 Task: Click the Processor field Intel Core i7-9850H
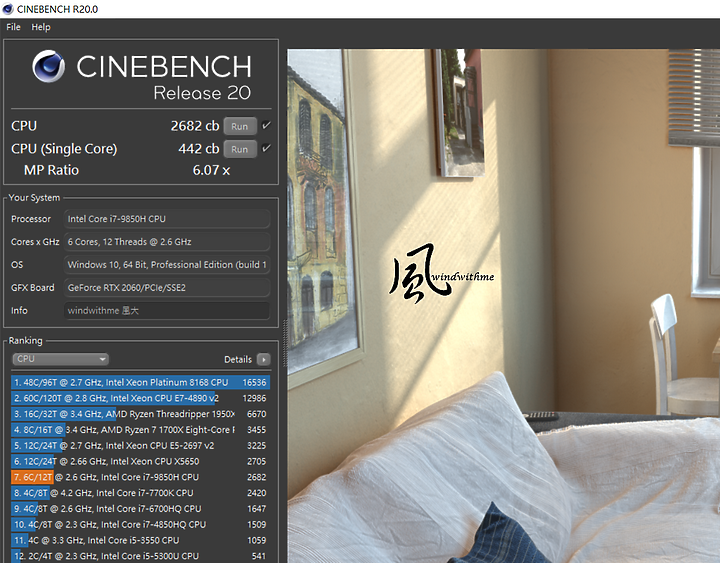coord(167,219)
